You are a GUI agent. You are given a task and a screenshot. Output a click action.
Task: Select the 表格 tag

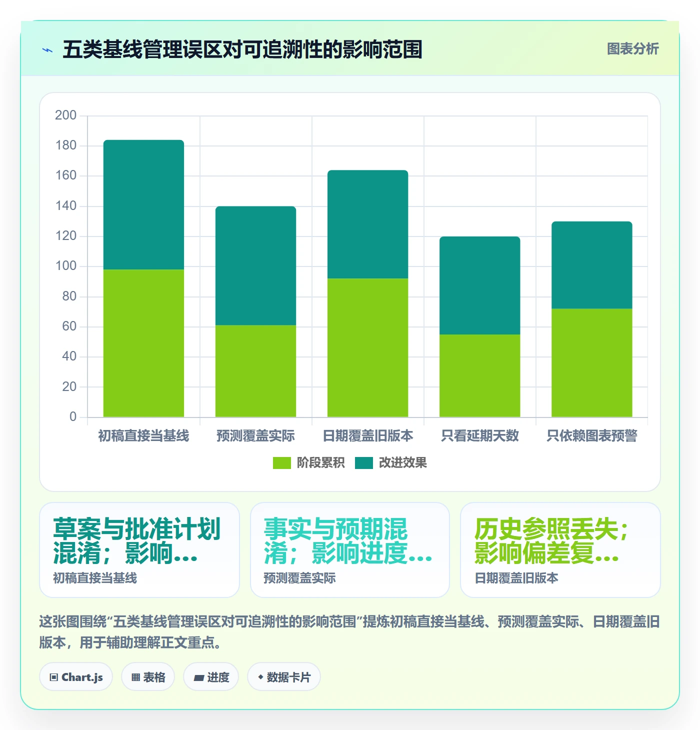coord(148,677)
